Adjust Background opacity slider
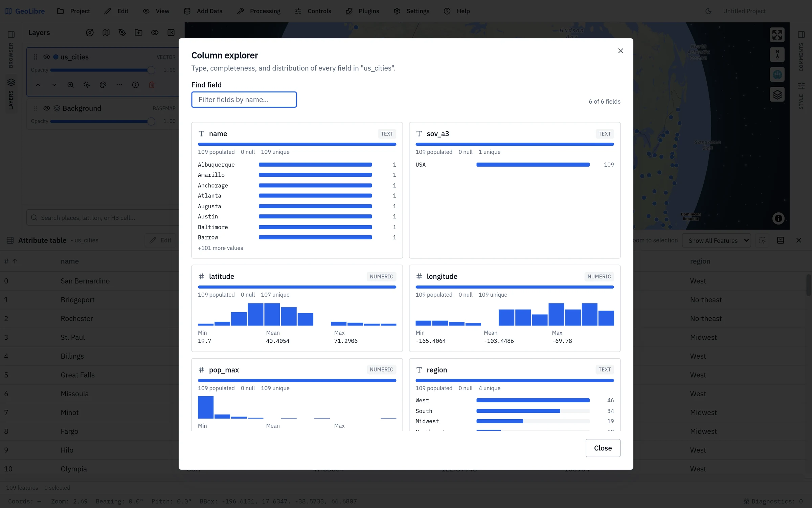The image size is (812, 508). pos(103,121)
